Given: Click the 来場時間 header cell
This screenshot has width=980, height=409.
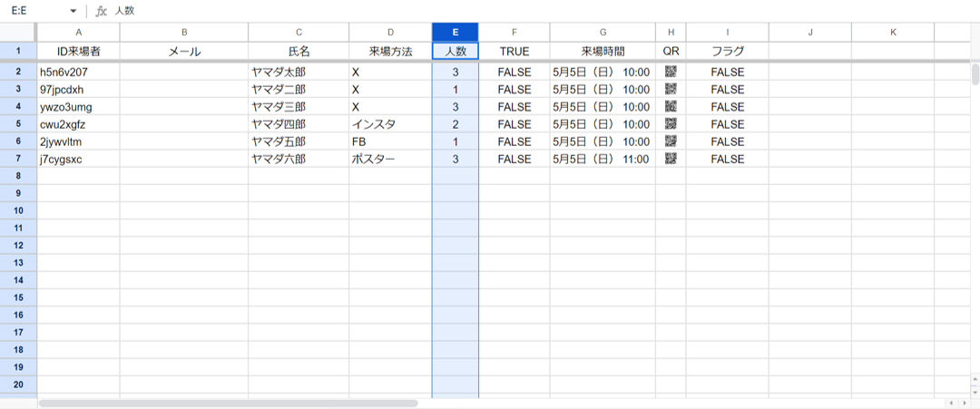Looking at the screenshot, I should point(603,52).
